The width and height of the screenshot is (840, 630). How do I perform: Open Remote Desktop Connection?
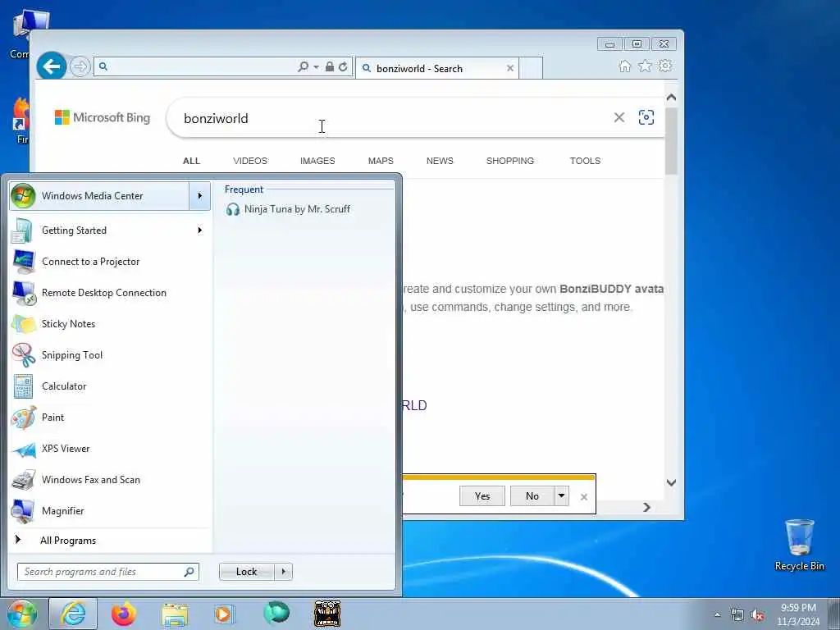tap(110, 293)
